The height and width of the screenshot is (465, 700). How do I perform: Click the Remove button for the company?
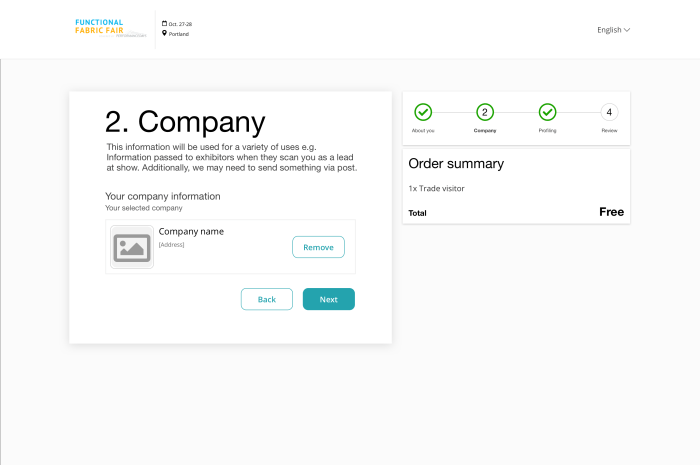[x=318, y=247]
